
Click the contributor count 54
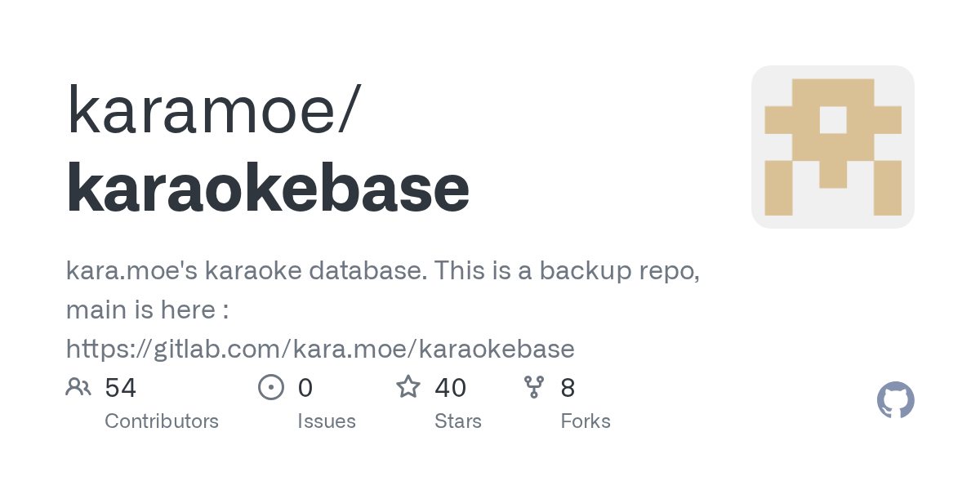point(121,387)
